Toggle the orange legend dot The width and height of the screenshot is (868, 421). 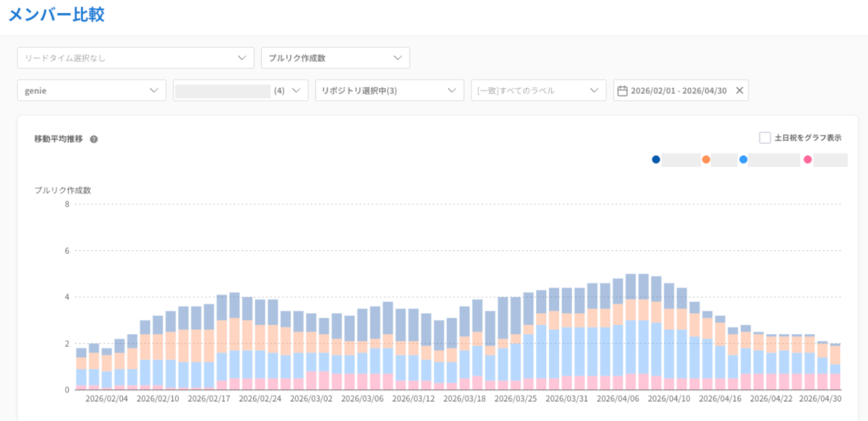click(x=706, y=160)
